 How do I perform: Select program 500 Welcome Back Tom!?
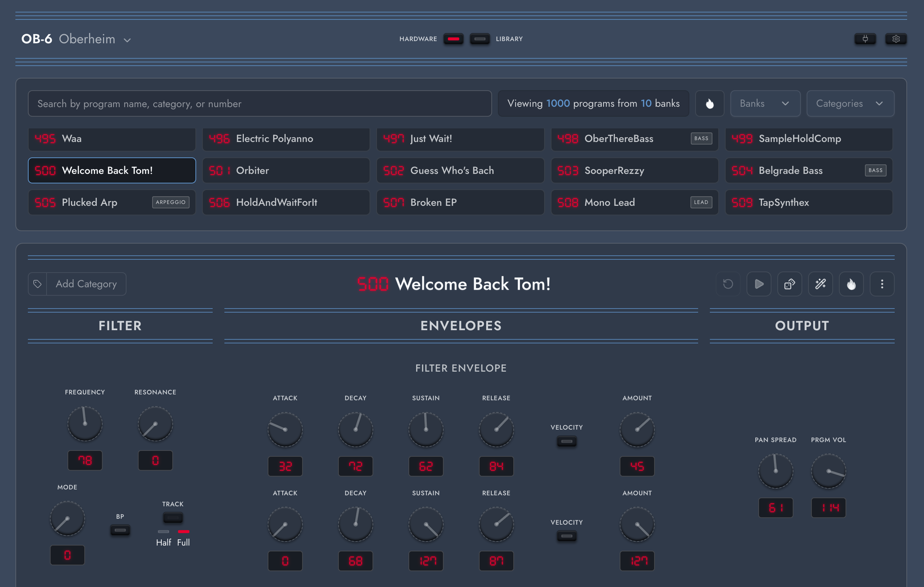tap(112, 171)
